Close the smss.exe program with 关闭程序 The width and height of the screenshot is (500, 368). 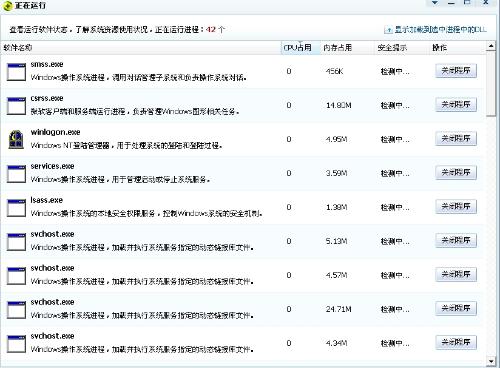point(456,71)
